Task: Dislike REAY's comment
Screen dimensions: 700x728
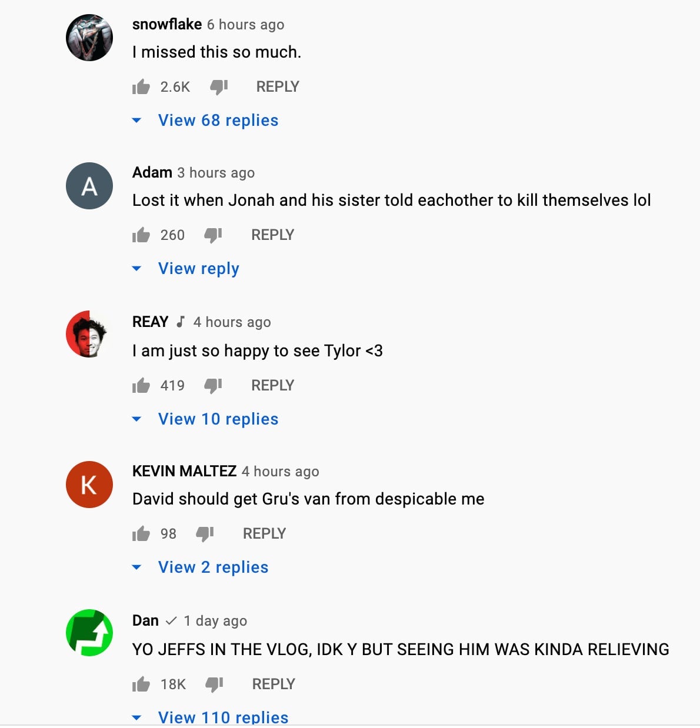Action: click(213, 385)
